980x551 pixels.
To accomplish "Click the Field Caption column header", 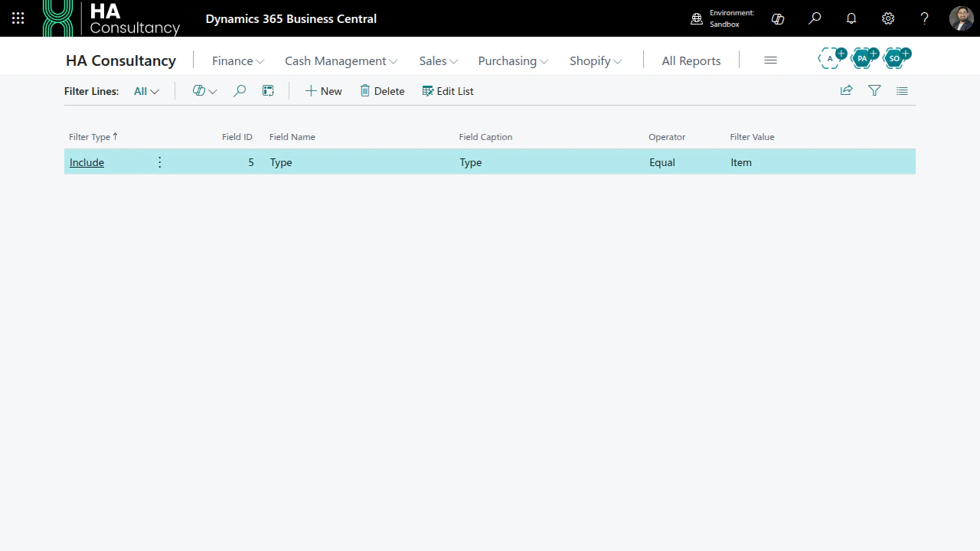I will 485,137.
